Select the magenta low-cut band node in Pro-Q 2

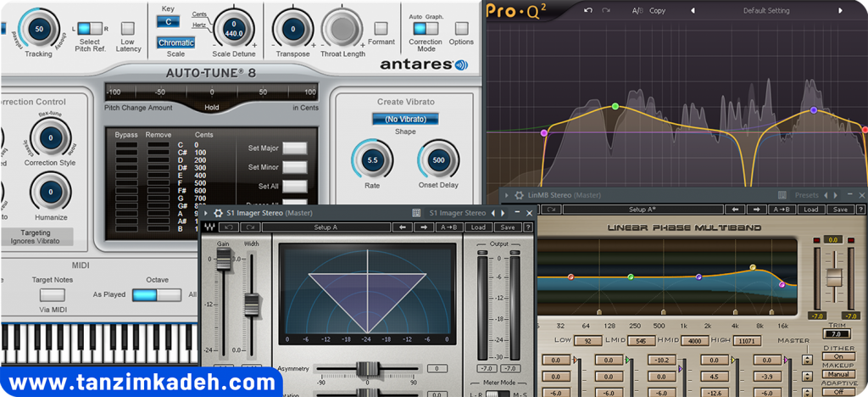pyautogui.click(x=543, y=133)
